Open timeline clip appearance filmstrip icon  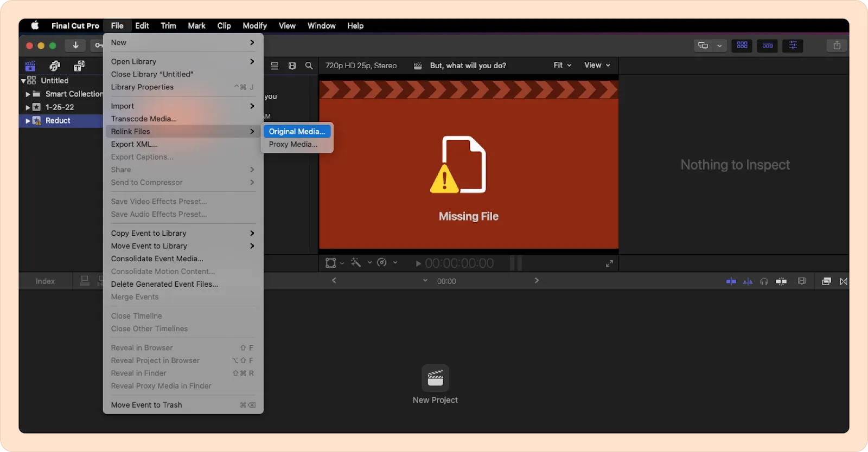click(802, 281)
